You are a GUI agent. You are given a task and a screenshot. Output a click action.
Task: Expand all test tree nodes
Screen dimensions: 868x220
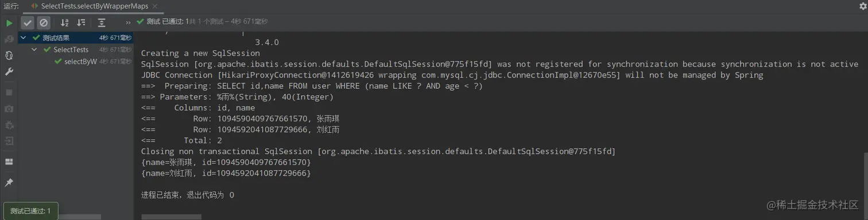coord(102,23)
